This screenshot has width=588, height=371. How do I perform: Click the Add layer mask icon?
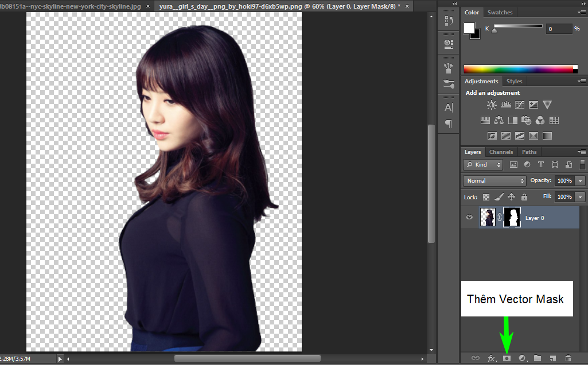pos(507,358)
